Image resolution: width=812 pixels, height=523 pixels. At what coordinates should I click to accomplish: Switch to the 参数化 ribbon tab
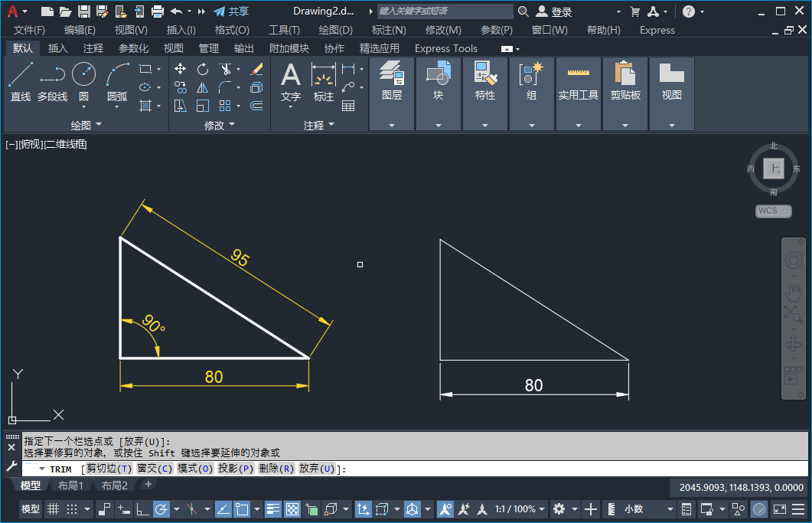point(133,48)
